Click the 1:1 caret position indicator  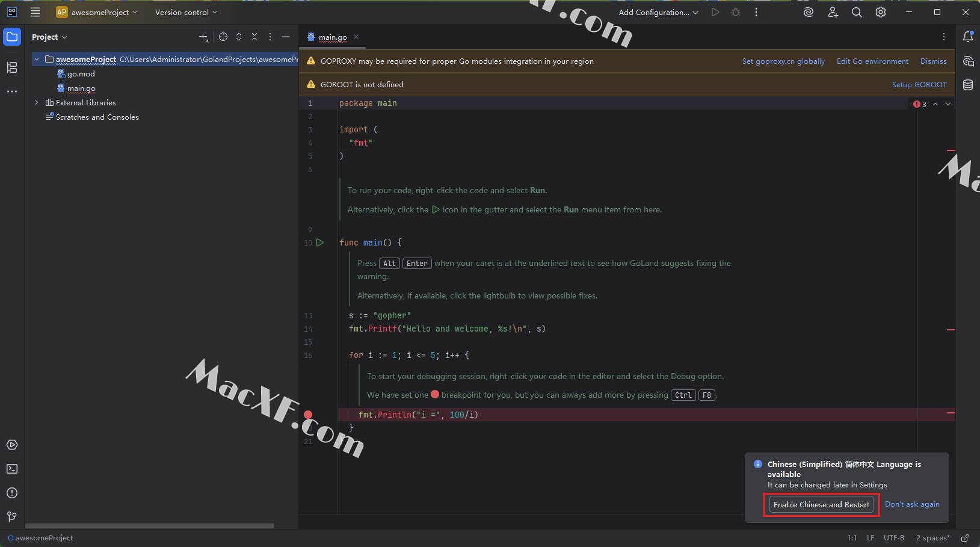click(x=852, y=538)
